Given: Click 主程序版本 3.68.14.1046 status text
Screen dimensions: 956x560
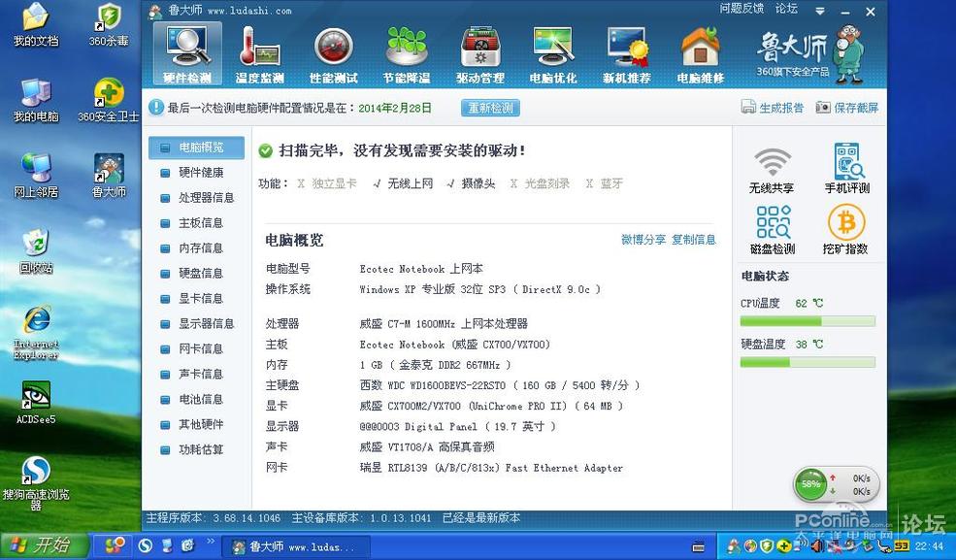Looking at the screenshot, I should pos(213,518).
